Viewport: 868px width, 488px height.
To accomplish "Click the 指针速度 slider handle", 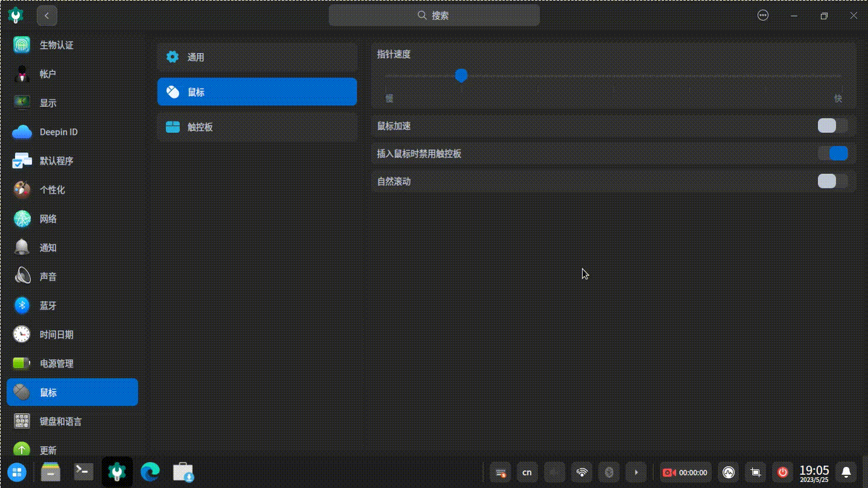I will pyautogui.click(x=461, y=75).
